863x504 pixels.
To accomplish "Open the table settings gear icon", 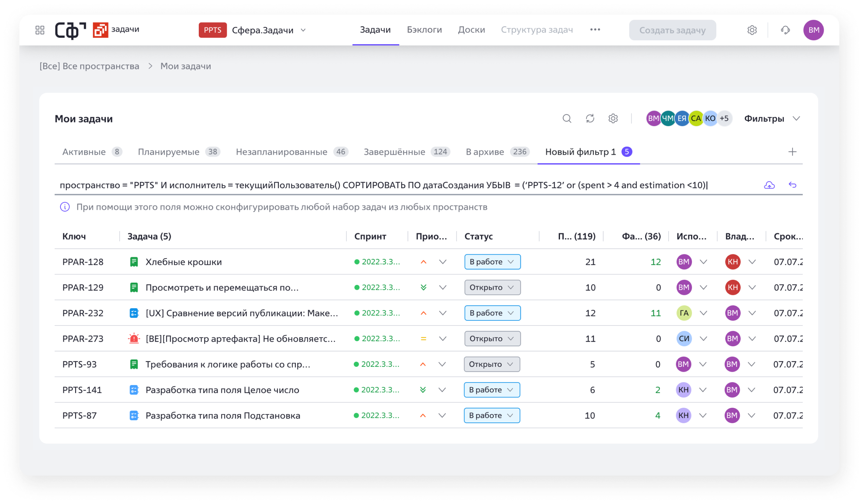I will [x=613, y=119].
